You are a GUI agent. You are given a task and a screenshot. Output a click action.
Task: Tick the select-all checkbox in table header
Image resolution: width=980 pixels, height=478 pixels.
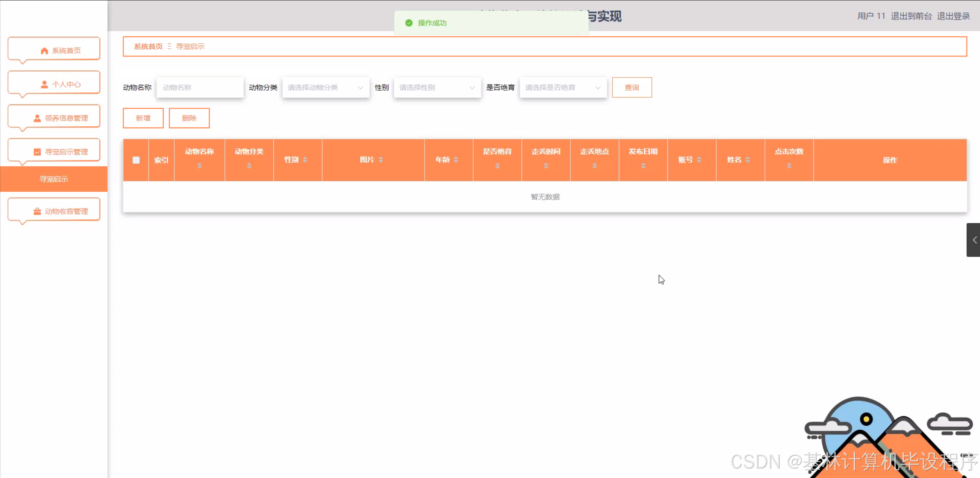136,160
